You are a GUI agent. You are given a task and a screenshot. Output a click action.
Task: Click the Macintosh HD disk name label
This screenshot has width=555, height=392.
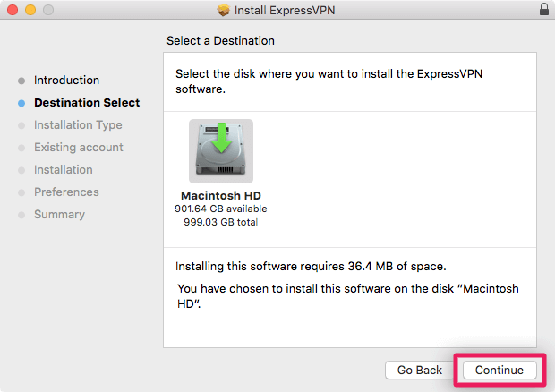pyautogui.click(x=221, y=196)
